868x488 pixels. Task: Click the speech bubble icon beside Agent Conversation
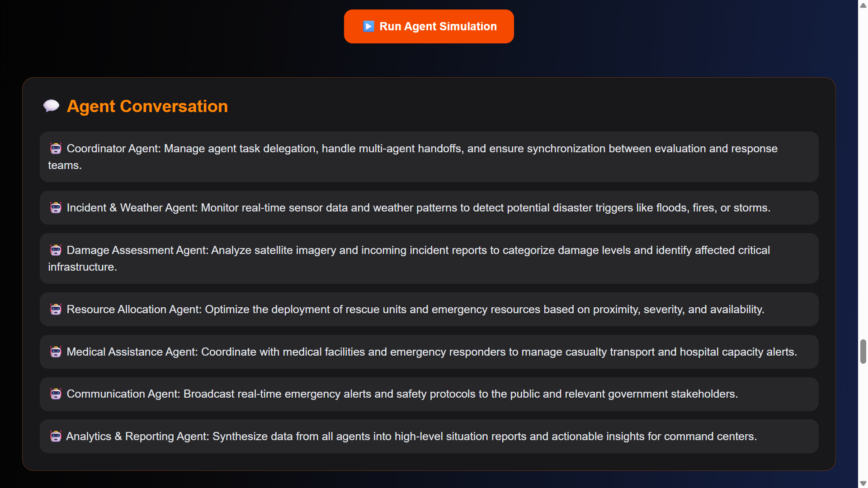[x=51, y=106]
